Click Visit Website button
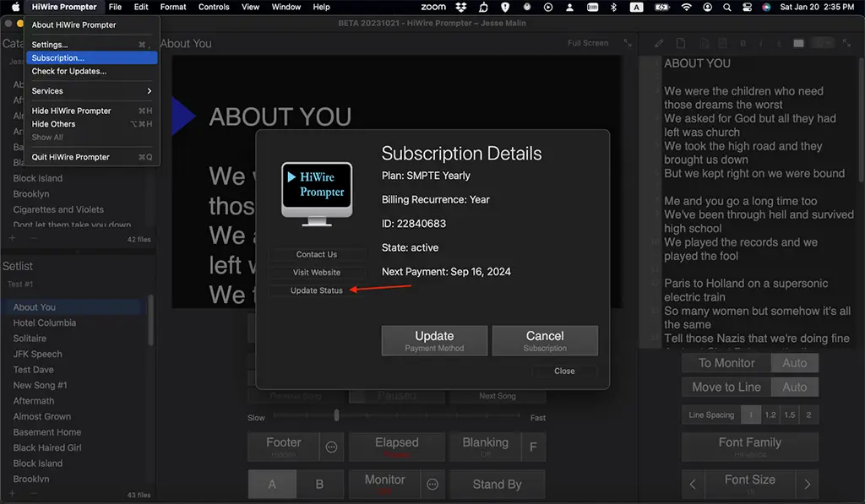865x504 pixels. tap(317, 273)
